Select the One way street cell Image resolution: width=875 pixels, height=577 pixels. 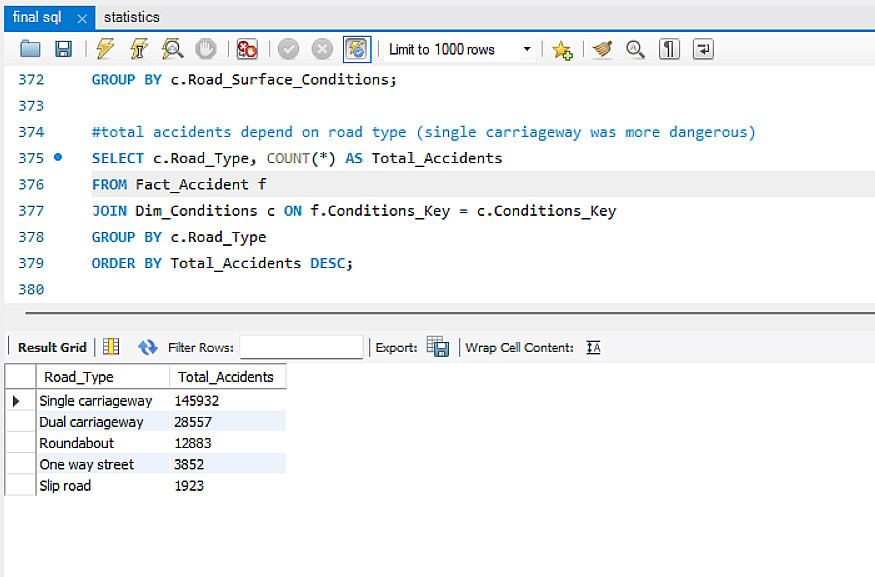click(x=103, y=464)
